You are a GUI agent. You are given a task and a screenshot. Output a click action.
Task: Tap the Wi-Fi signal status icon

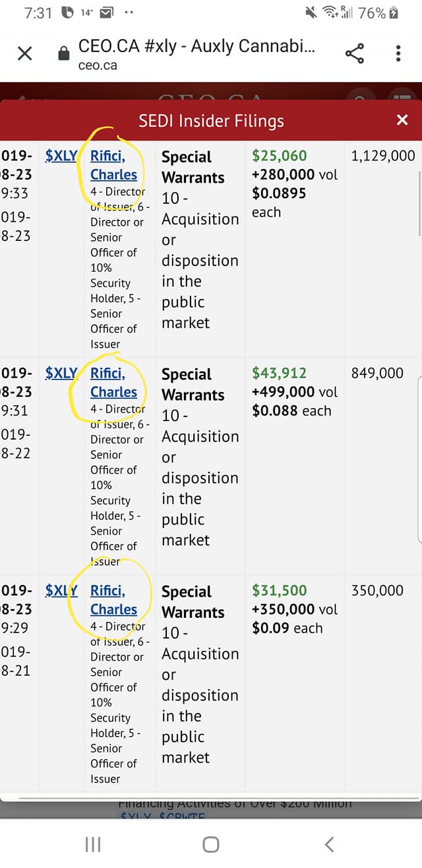point(330,13)
